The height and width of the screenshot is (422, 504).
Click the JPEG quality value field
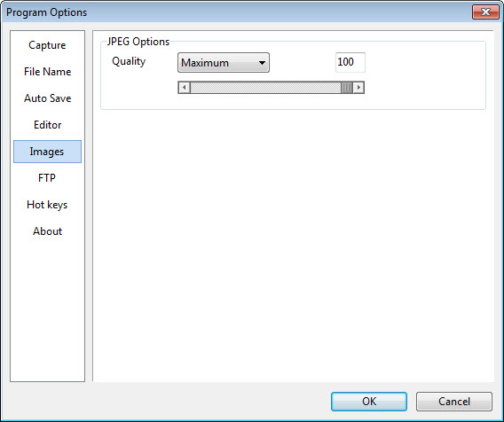pos(350,62)
